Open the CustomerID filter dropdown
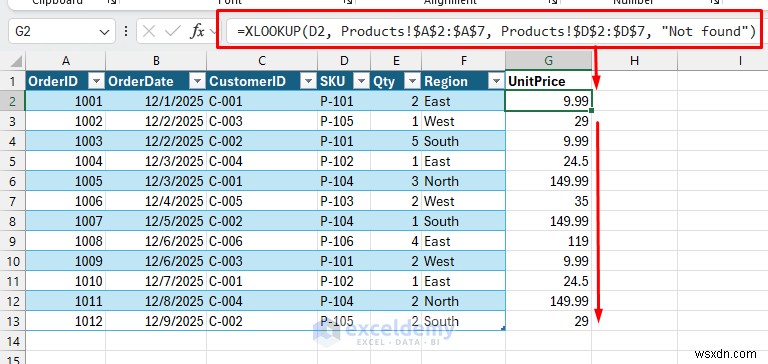This screenshot has height=364, width=768. 308,81
